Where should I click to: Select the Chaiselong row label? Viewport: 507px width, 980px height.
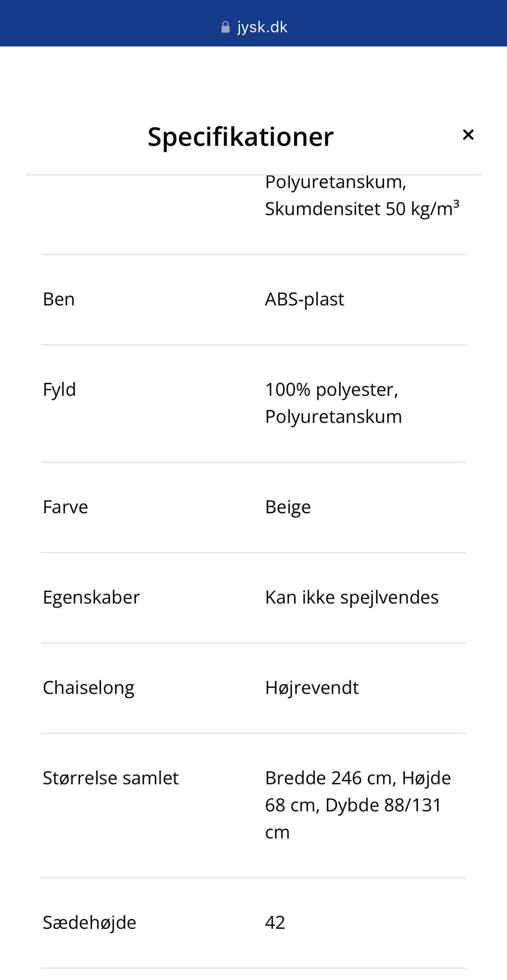click(x=89, y=688)
